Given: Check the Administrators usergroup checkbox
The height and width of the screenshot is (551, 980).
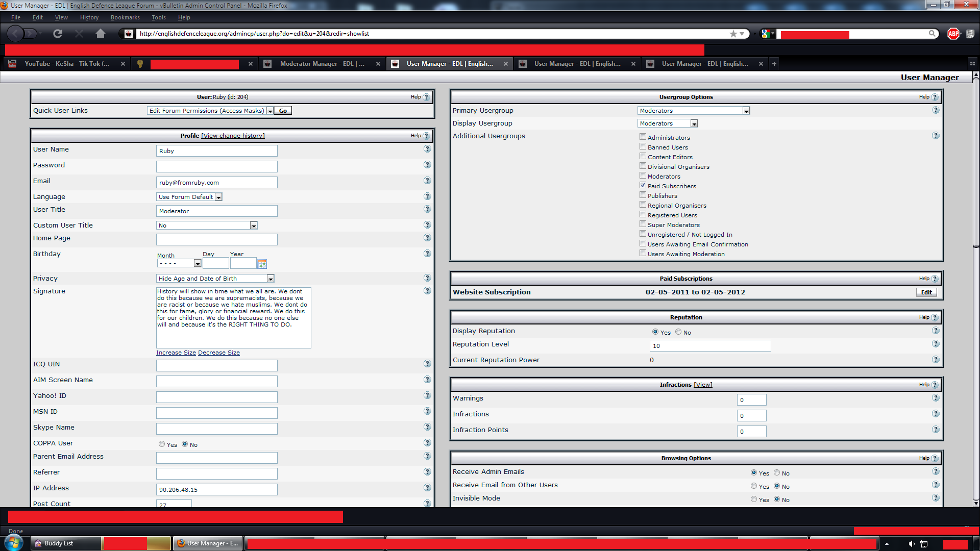Looking at the screenshot, I should tap(643, 137).
